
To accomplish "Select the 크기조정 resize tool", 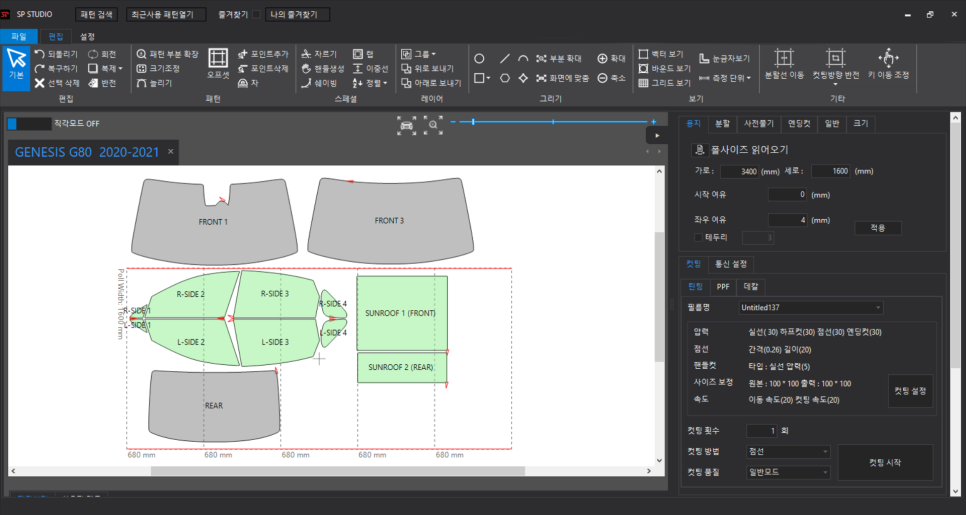I will point(158,68).
